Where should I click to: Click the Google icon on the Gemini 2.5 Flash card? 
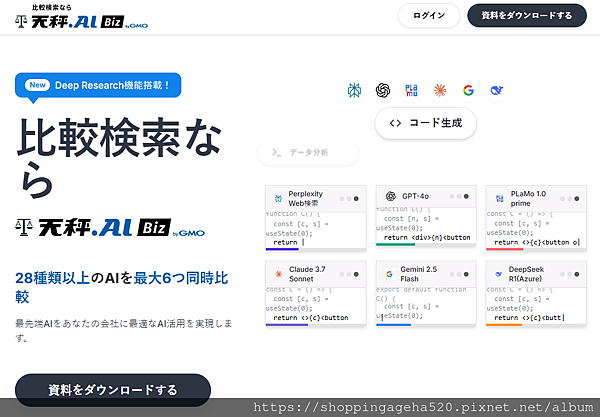389,274
